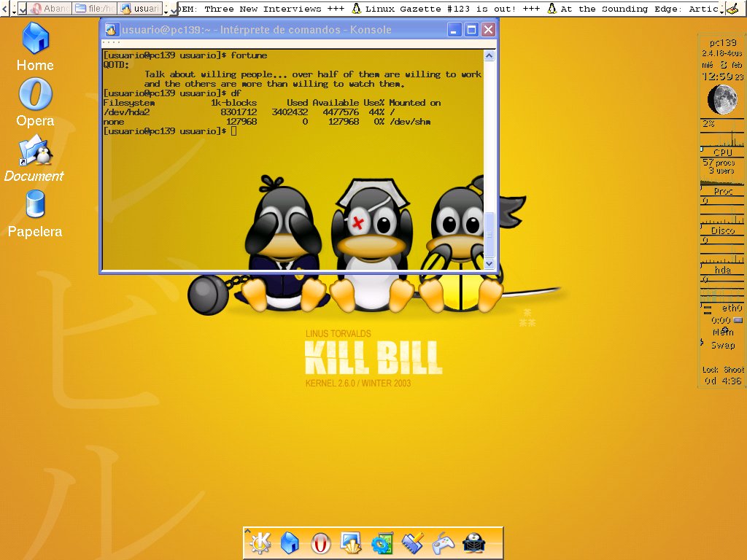Click the Konsole title bar window icon
Image resolution: width=747 pixels, height=560 pixels.
pos(111,29)
